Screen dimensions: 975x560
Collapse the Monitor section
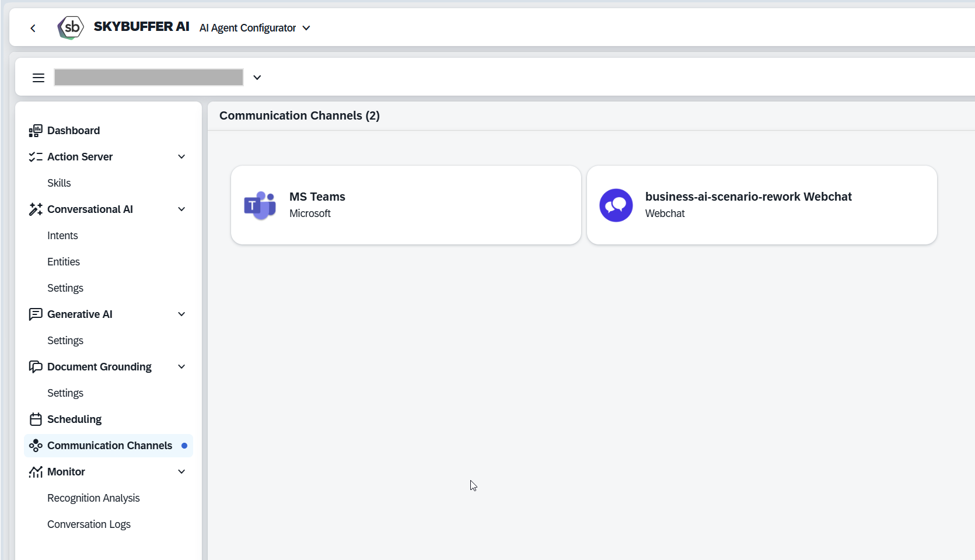coord(181,472)
